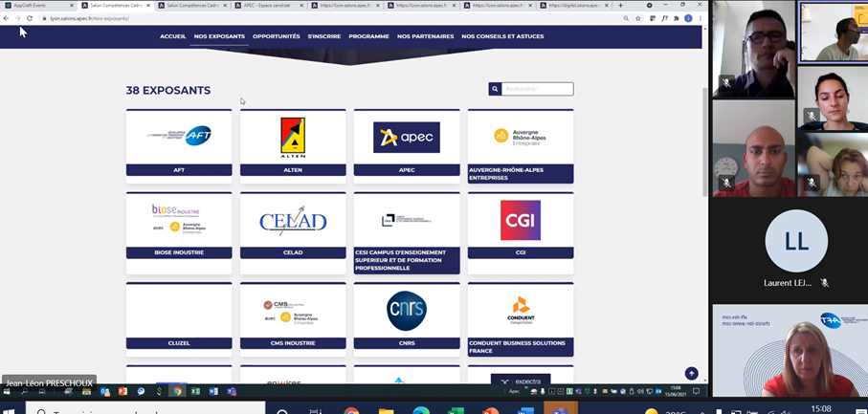Image resolution: width=868 pixels, height=414 pixels.
Task: Open a new browser tab
Action: (620, 6)
